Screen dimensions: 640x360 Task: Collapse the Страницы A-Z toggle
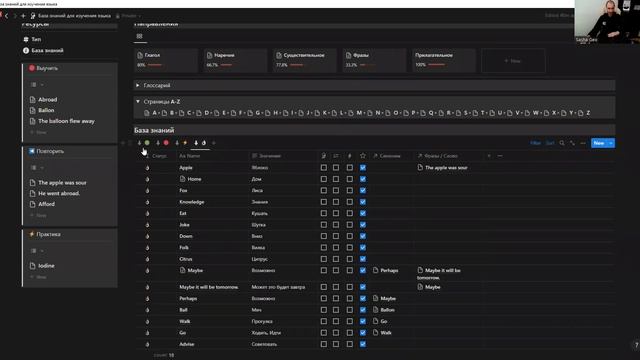tap(138, 102)
